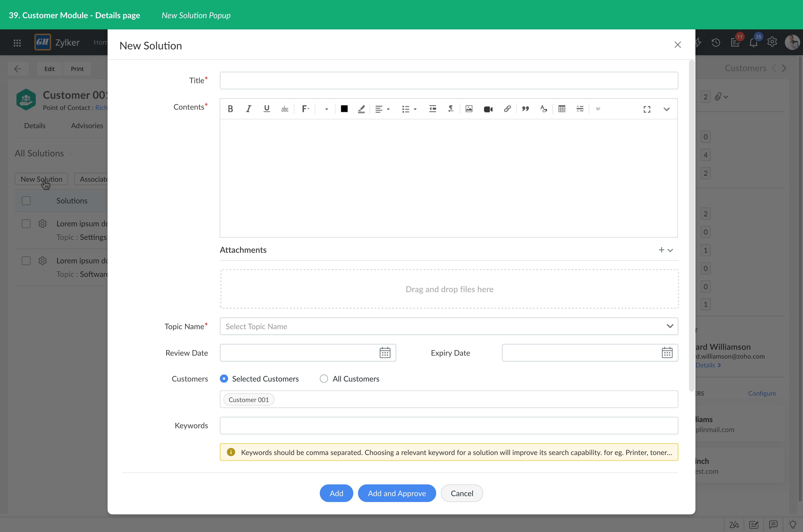Open the settings gear in the top bar
Screen dimensions: 803x532
[x=772, y=42]
